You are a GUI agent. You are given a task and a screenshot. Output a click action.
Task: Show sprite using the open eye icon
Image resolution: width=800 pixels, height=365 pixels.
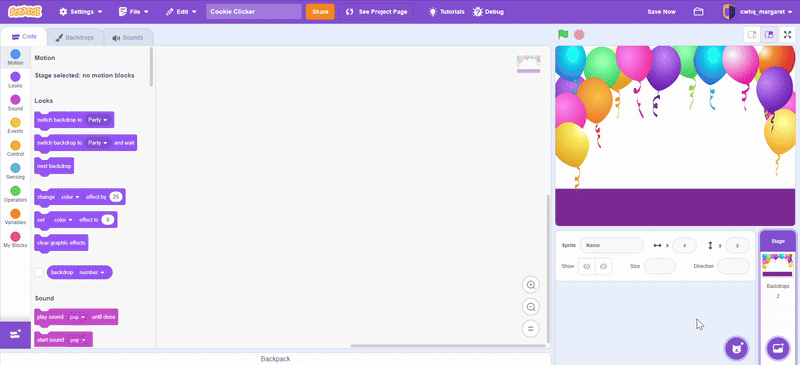tap(587, 266)
